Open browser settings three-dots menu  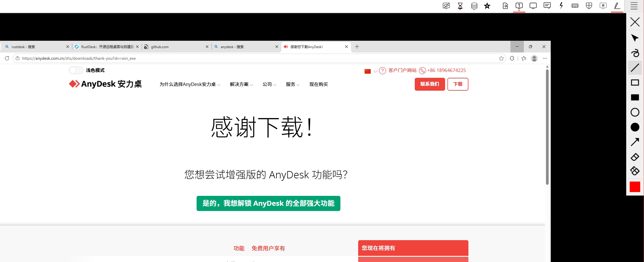coord(545,58)
